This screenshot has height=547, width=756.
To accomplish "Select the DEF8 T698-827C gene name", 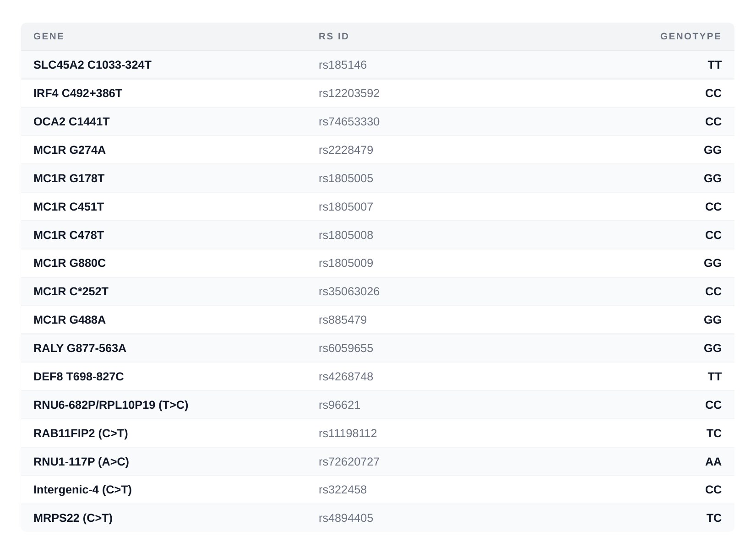I will click(x=79, y=377).
